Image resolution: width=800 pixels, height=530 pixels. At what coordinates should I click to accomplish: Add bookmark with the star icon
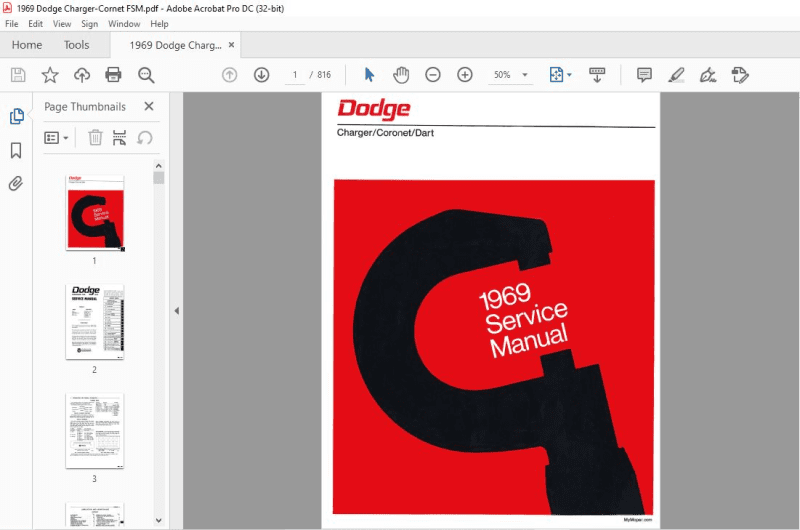50,75
